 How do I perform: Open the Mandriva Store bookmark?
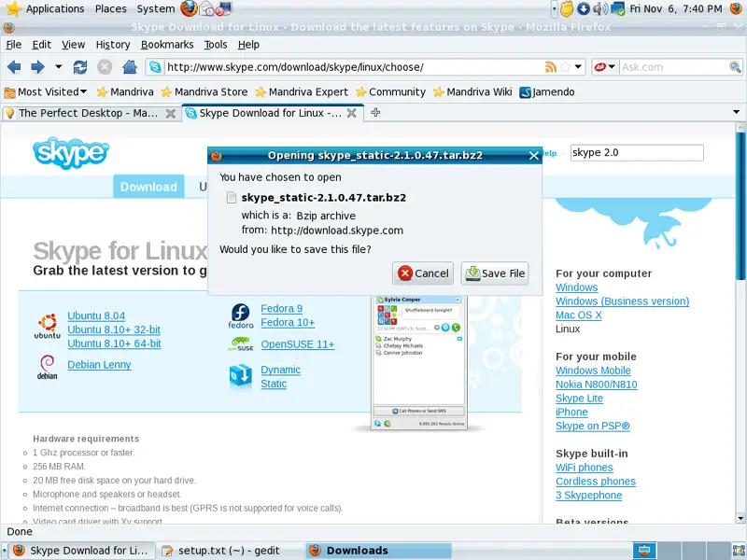pyautogui.click(x=204, y=91)
